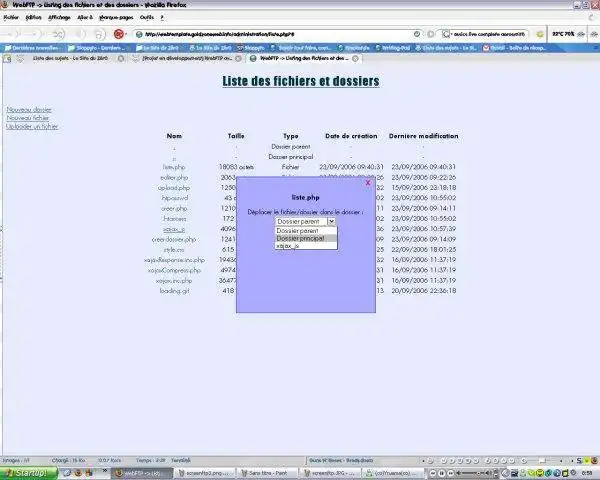Viewport: 600px width, 480px height.
Task: Click the StartUp! start button
Action: pos(29,473)
